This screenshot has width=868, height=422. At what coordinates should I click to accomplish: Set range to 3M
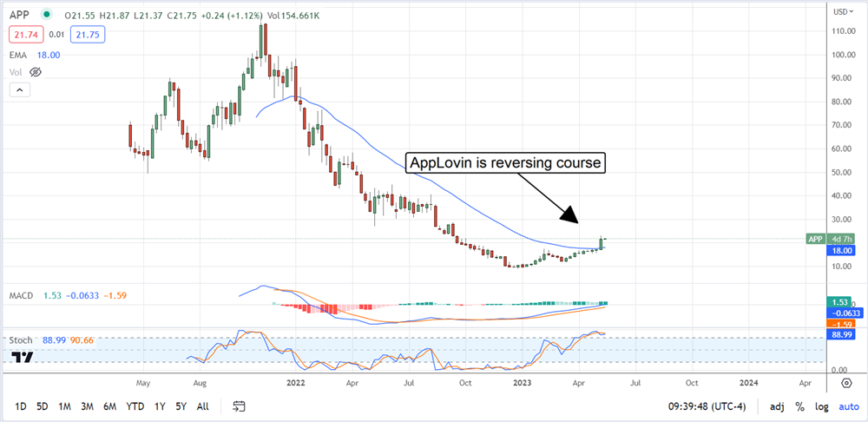[x=87, y=406]
